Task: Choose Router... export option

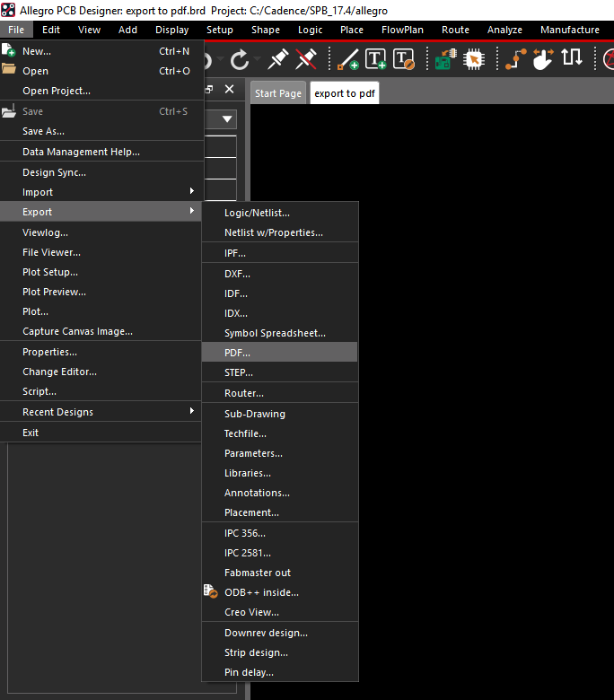Action: tap(279, 393)
